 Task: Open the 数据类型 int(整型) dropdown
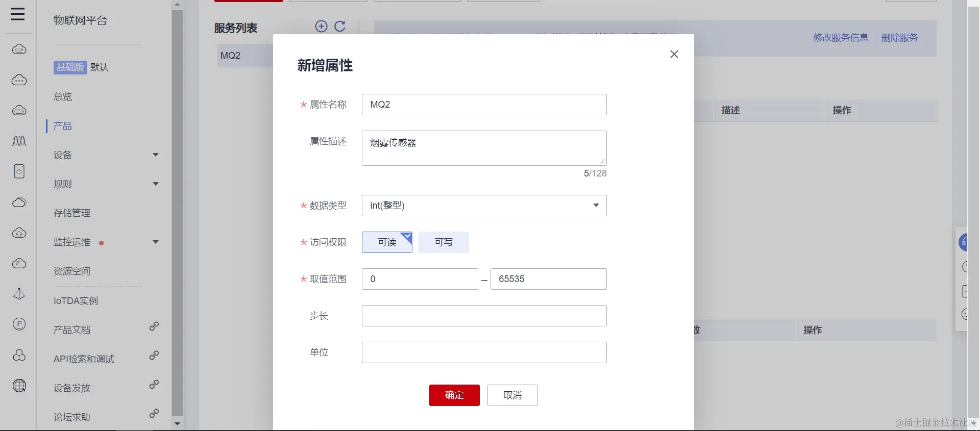tap(484, 206)
